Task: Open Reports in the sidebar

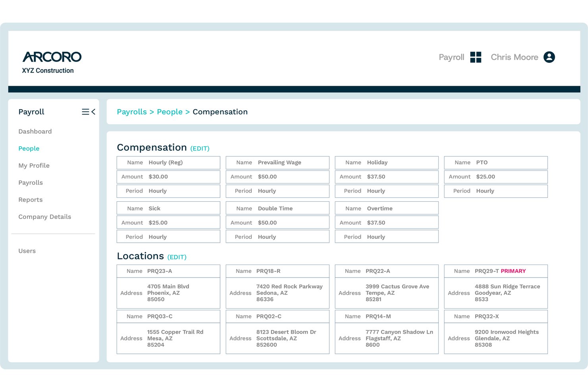Action: click(x=31, y=200)
